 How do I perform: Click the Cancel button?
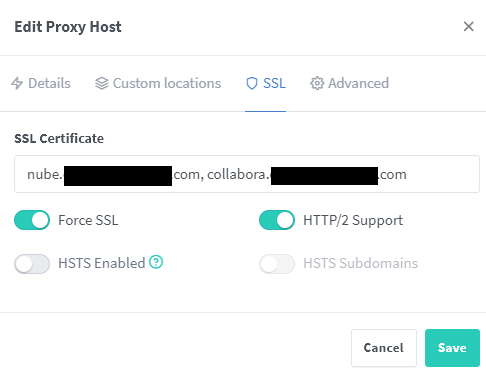[384, 348]
